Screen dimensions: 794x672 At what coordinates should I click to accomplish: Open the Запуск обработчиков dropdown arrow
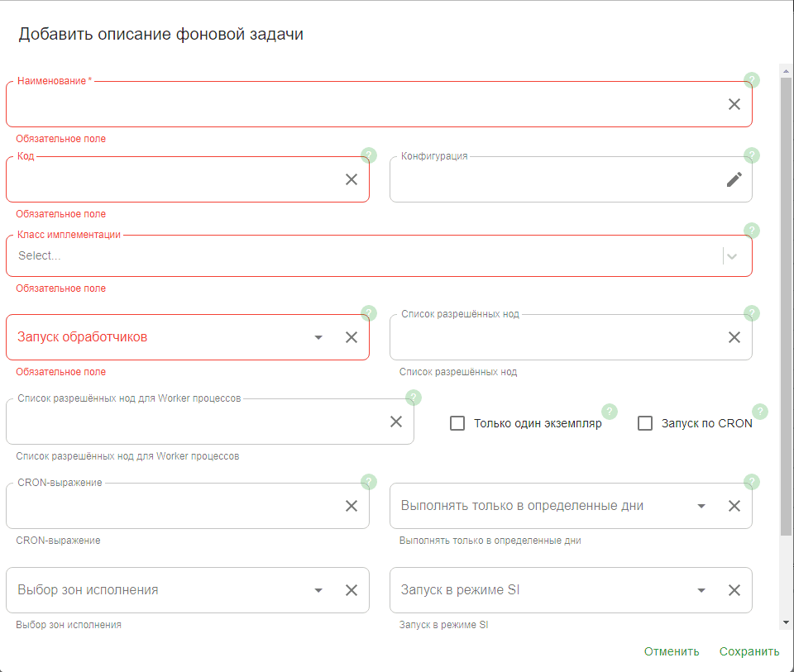pyautogui.click(x=318, y=337)
